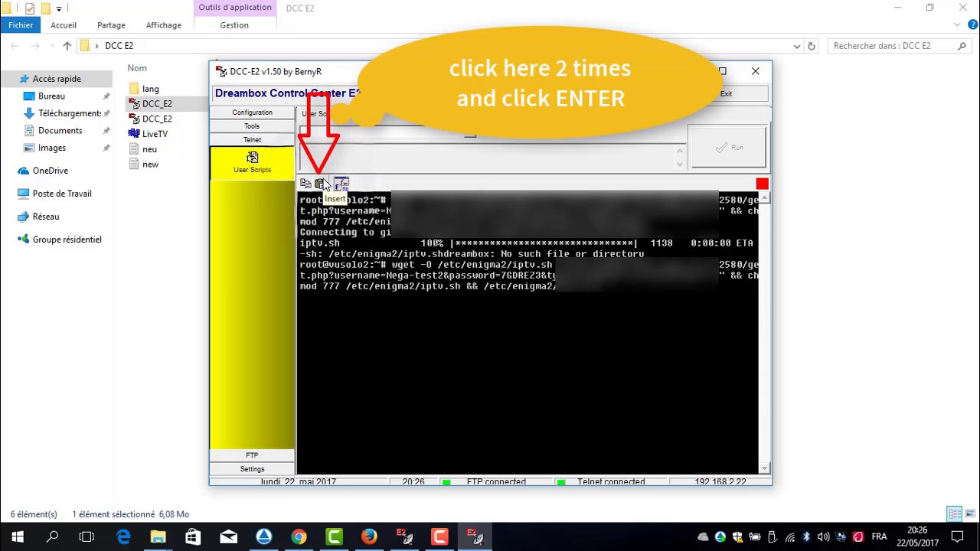Click the Insert (paste) icon in telnet toolbar
Viewport: 980px width, 551px height.
pos(320,184)
